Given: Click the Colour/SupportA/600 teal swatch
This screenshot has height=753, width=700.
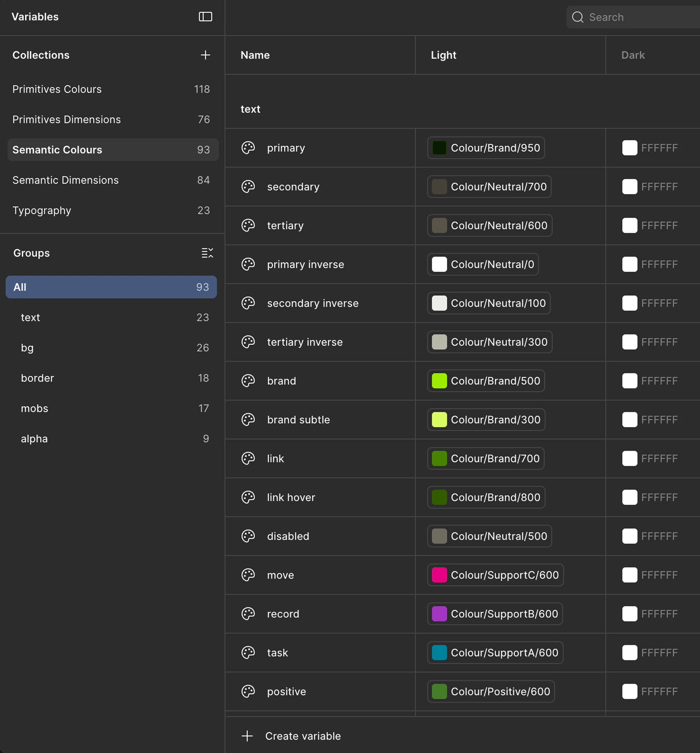Looking at the screenshot, I should (440, 653).
